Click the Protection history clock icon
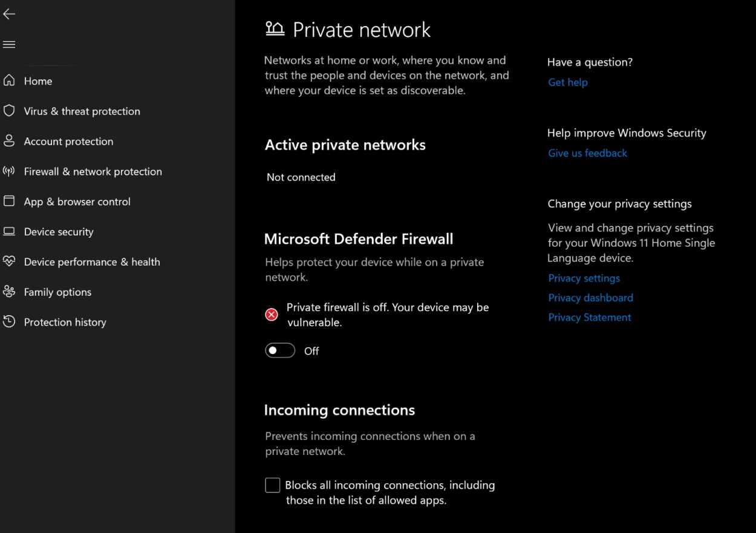 [x=9, y=322]
